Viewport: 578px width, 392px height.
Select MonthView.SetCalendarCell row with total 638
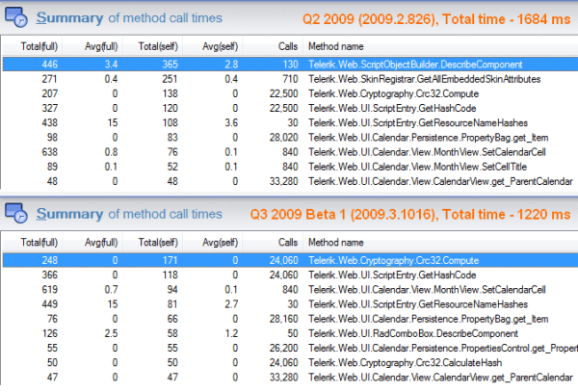click(x=291, y=152)
